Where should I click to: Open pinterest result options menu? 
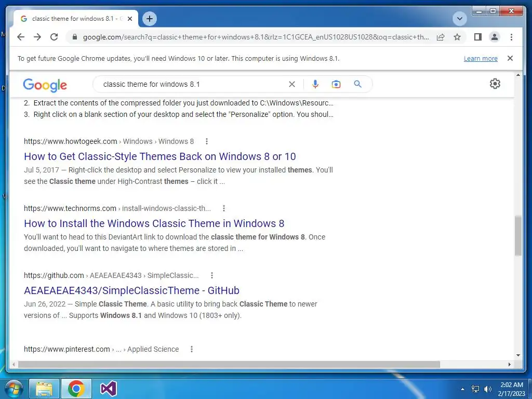click(x=192, y=349)
